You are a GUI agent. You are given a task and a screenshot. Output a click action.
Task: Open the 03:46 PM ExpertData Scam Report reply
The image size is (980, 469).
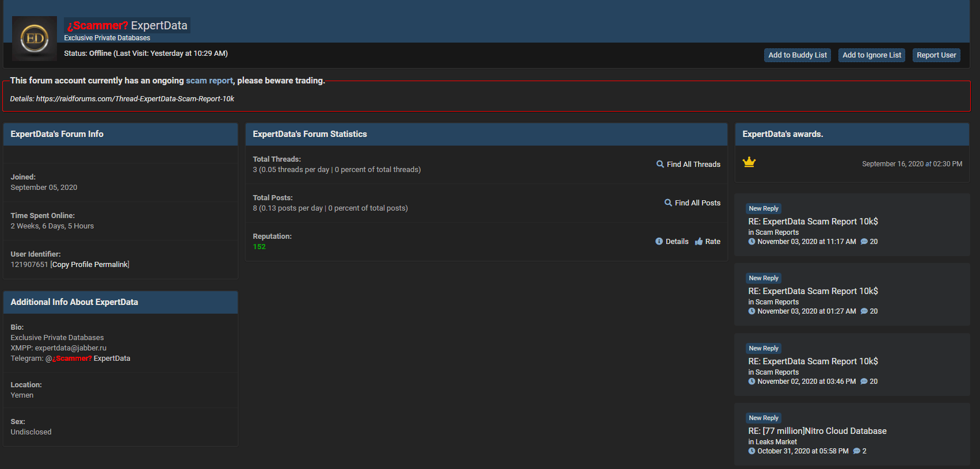click(x=813, y=361)
